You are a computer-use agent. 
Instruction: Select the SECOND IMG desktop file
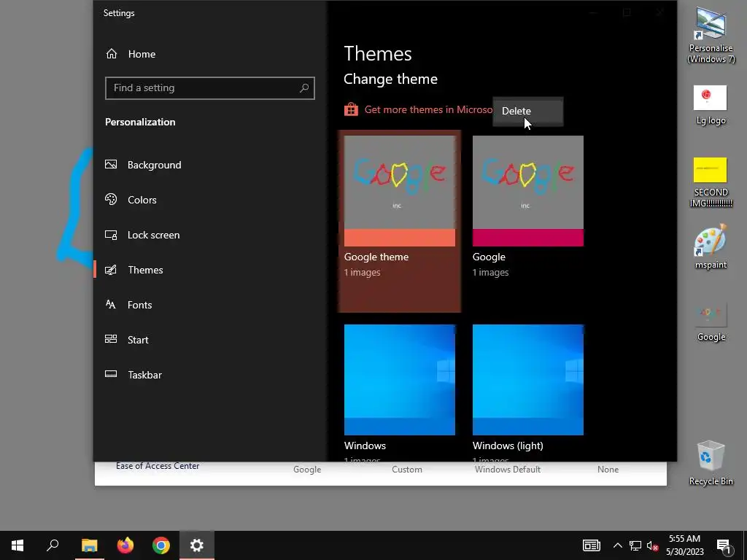click(711, 183)
